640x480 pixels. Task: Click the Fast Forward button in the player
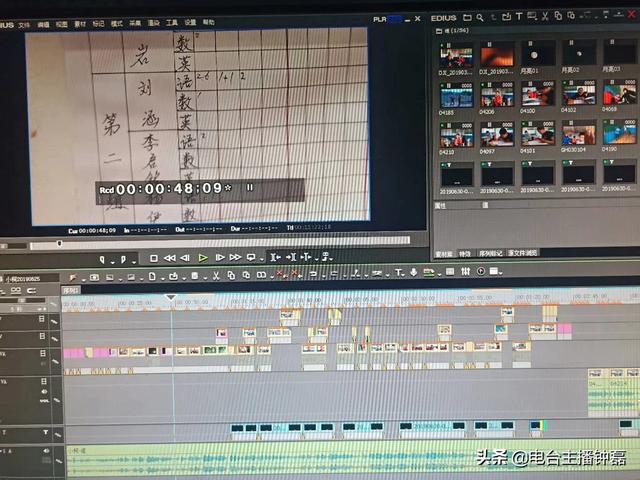(235, 257)
